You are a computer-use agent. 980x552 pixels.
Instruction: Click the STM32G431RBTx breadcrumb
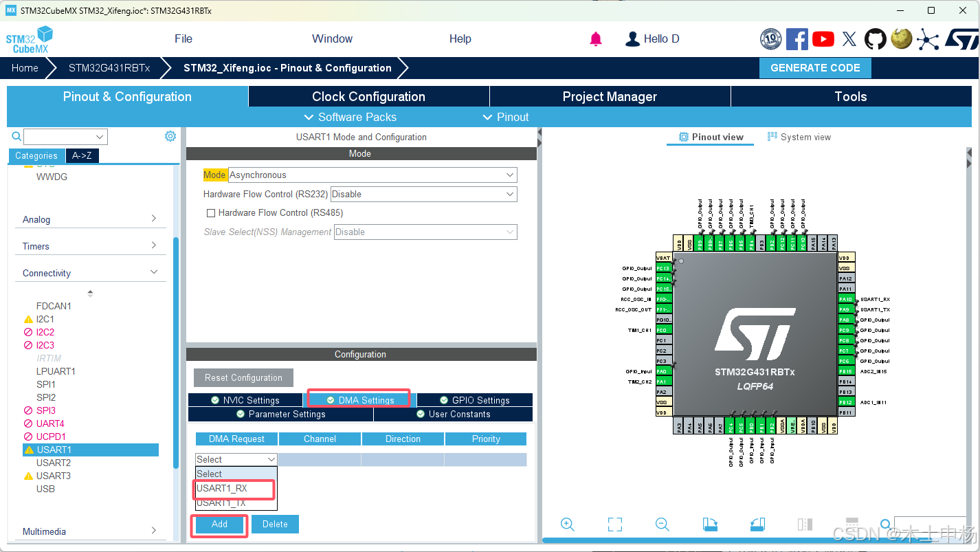(x=109, y=68)
